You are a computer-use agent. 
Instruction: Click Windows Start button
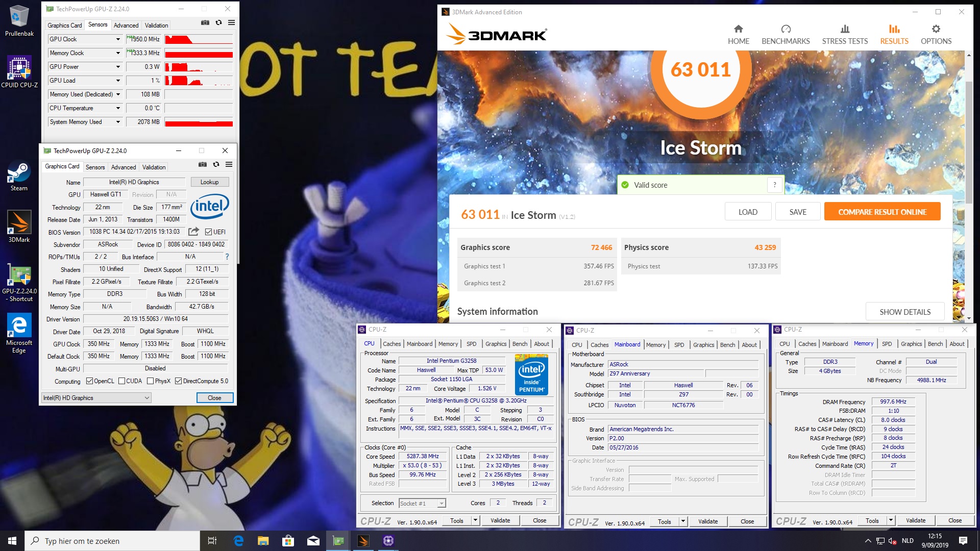pos(12,541)
